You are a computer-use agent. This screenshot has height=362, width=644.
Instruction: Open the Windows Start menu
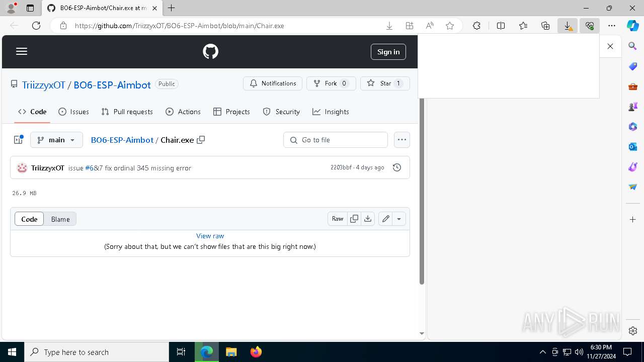(12, 352)
